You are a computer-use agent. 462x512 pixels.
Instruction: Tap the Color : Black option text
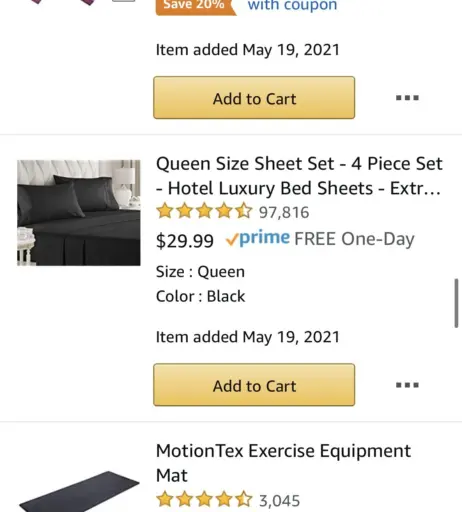tap(200, 296)
